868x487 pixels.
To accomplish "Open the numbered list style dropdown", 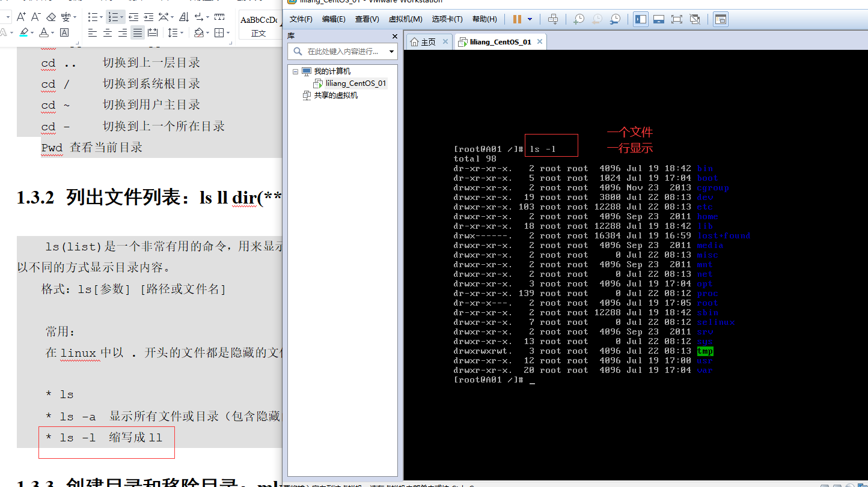I will pos(121,17).
